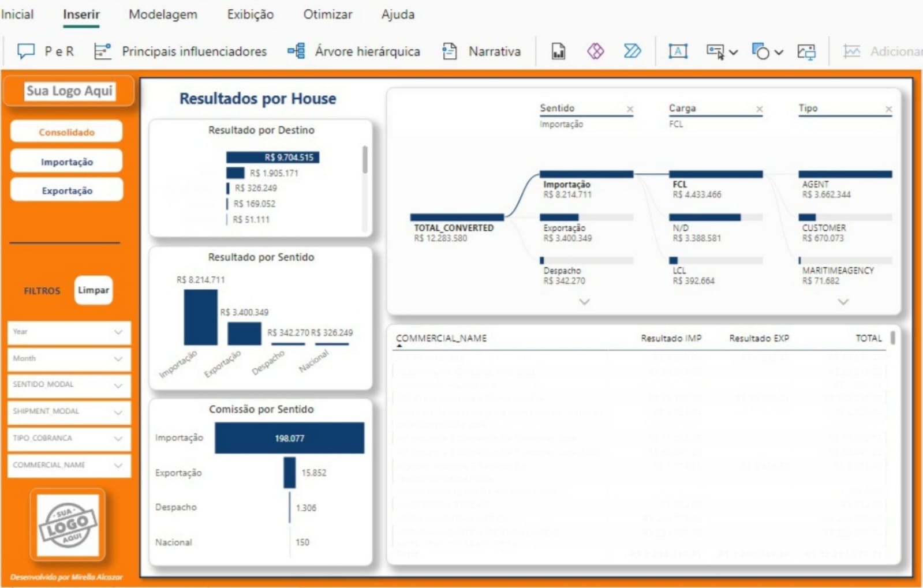Click the COMMERCIAL_NAME table vertical scrollbar
The image size is (923, 588).
pos(892,338)
